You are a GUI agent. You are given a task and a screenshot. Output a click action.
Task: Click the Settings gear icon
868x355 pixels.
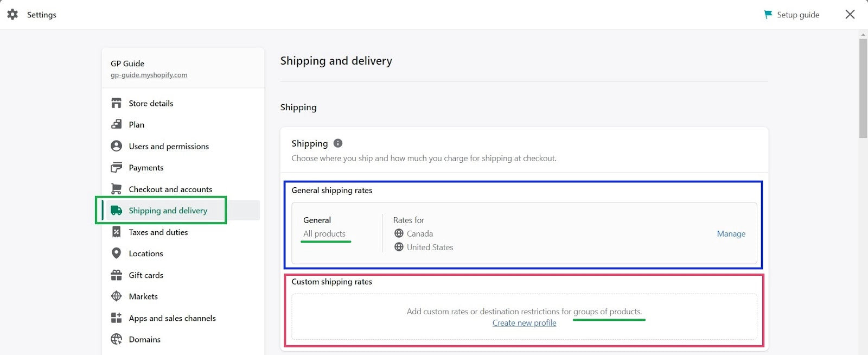coord(12,15)
